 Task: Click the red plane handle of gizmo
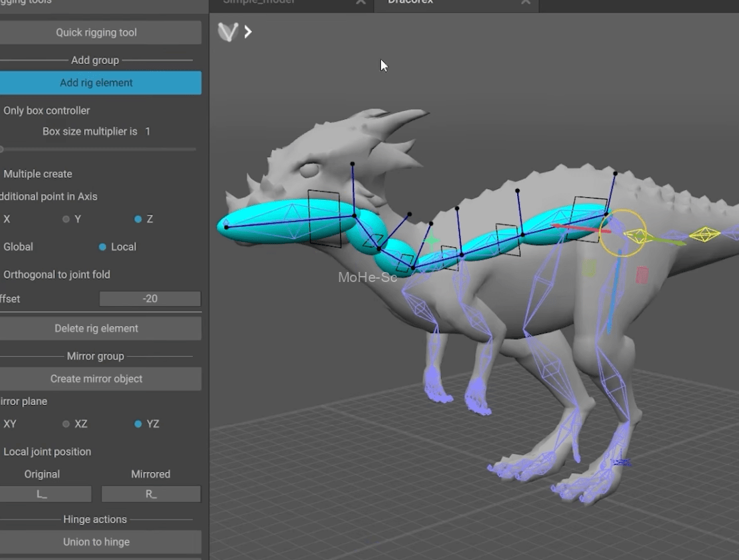642,275
